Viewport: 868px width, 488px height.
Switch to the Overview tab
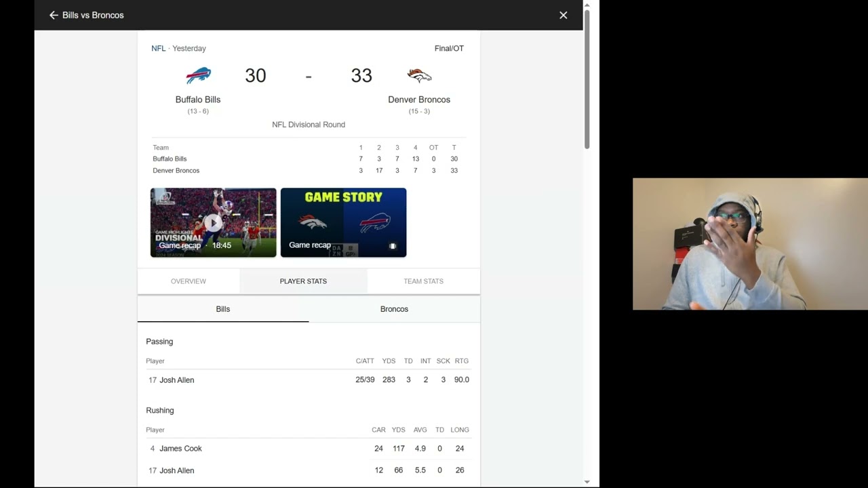coord(189,281)
